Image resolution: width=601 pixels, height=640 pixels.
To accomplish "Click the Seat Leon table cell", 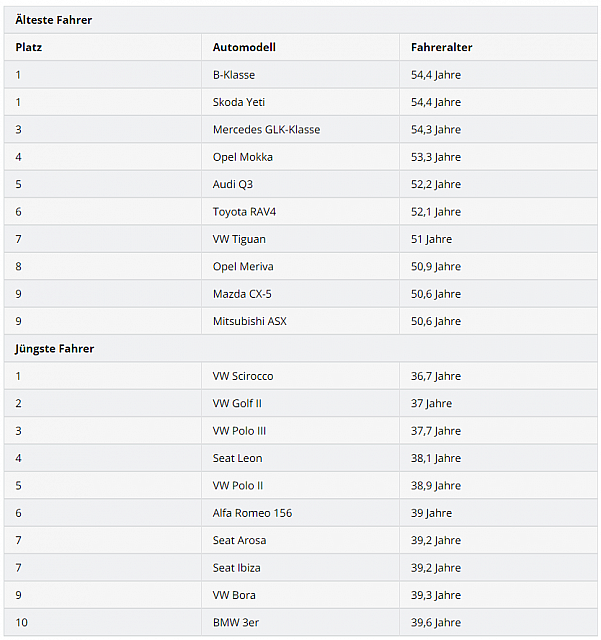I will tap(238, 458).
